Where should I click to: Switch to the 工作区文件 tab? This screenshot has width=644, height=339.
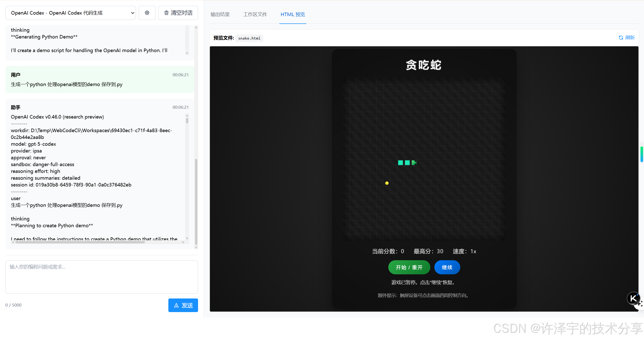point(255,15)
